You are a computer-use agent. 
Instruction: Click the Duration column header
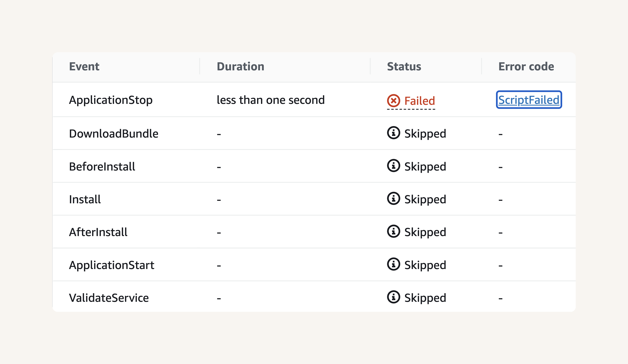point(240,66)
